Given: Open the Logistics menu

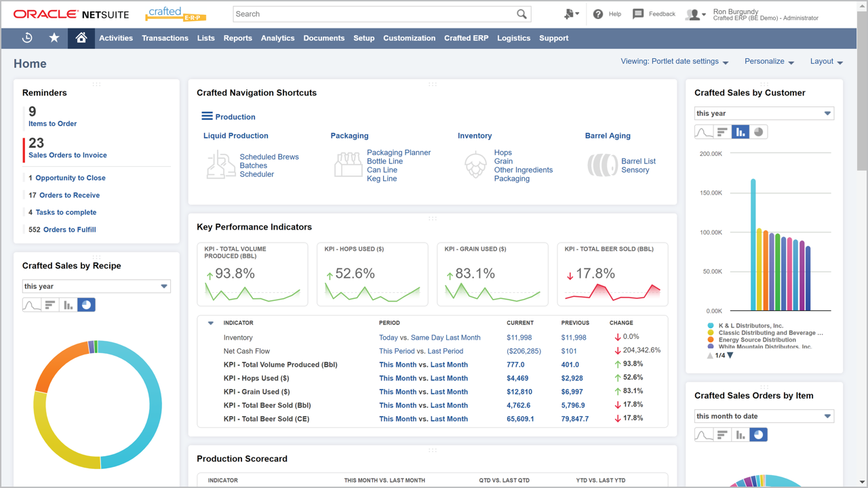Looking at the screenshot, I should tap(513, 38).
